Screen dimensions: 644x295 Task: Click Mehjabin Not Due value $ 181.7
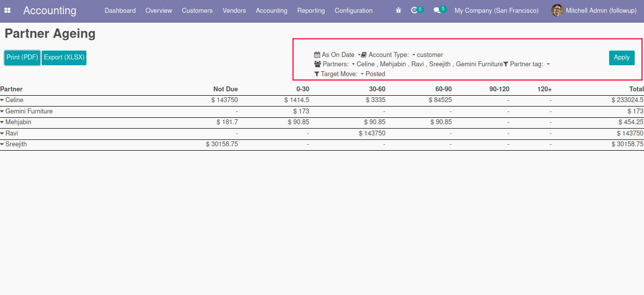point(227,122)
